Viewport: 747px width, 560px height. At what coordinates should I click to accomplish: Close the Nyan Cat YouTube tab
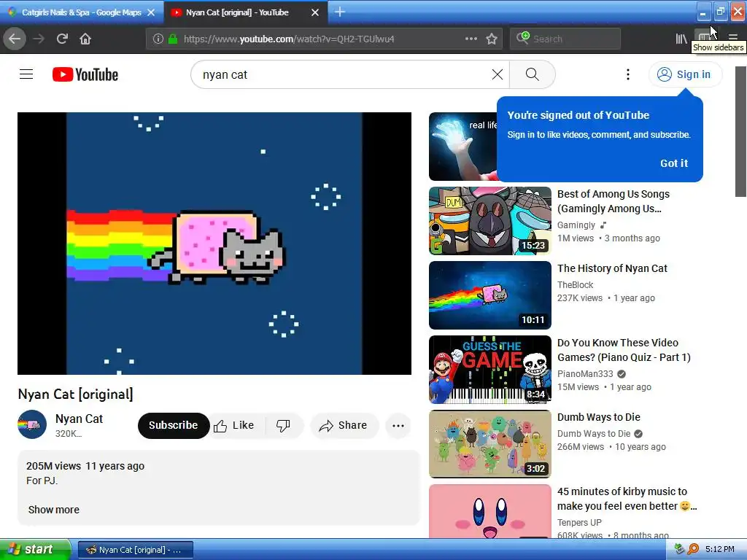tap(315, 12)
